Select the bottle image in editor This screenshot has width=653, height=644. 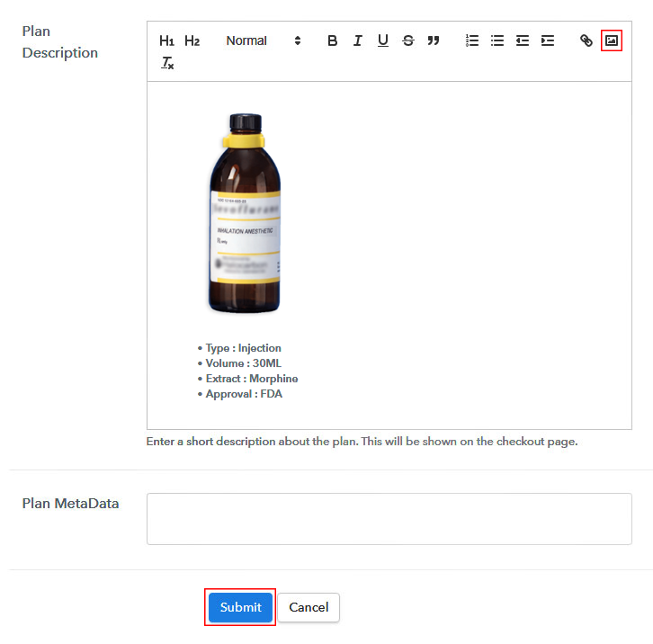click(x=245, y=213)
